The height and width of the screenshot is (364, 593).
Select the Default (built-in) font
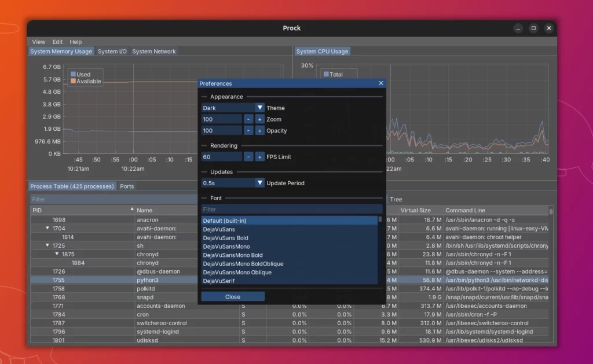coord(290,220)
